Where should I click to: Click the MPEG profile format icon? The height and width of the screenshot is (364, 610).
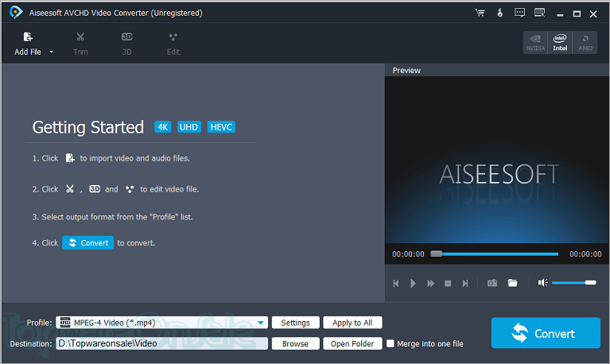65,323
